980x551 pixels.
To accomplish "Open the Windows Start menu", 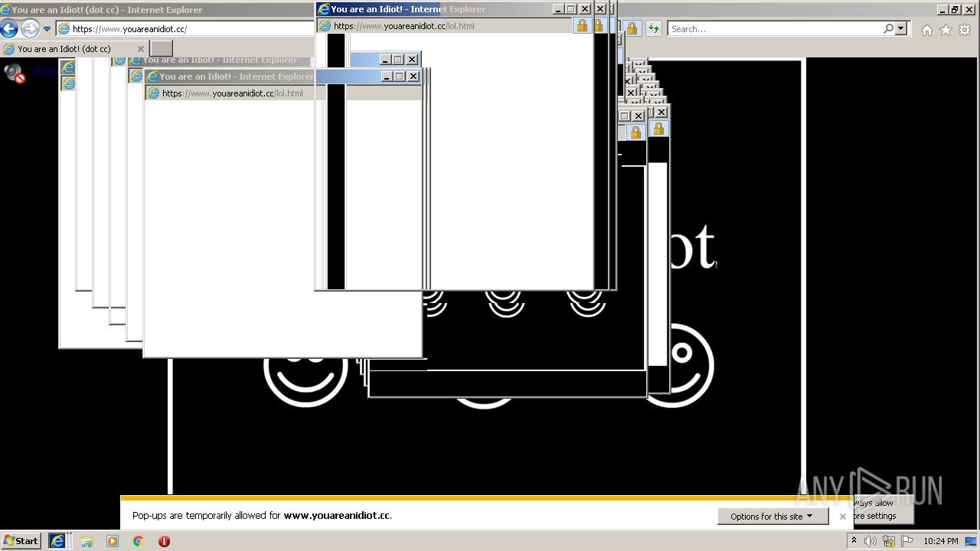I will (x=21, y=541).
